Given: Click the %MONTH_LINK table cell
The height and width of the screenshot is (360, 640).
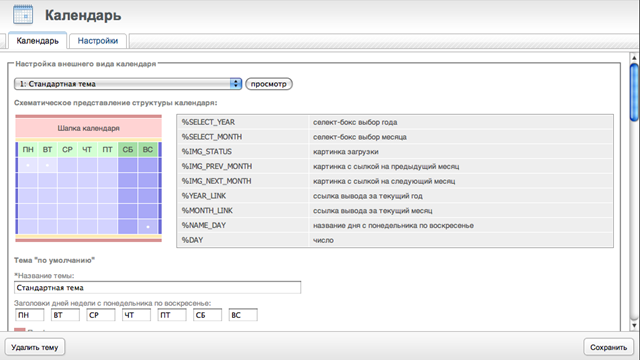Looking at the screenshot, I should (x=243, y=211).
